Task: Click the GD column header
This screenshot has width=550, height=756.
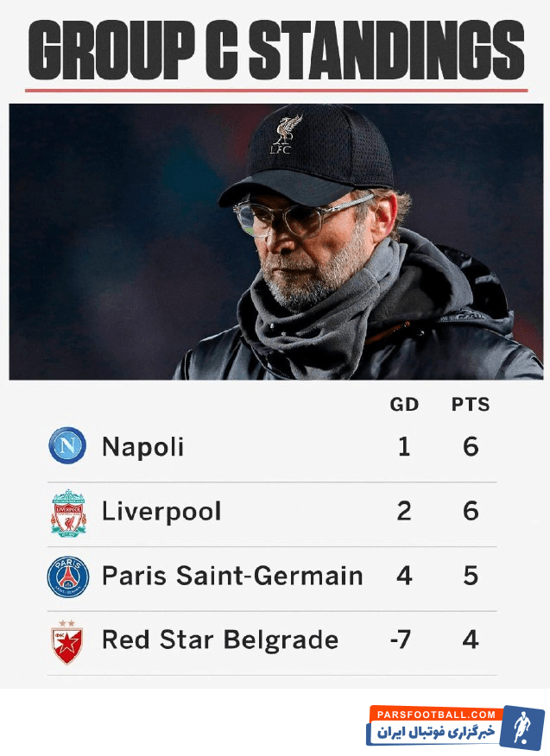Action: 404,405
